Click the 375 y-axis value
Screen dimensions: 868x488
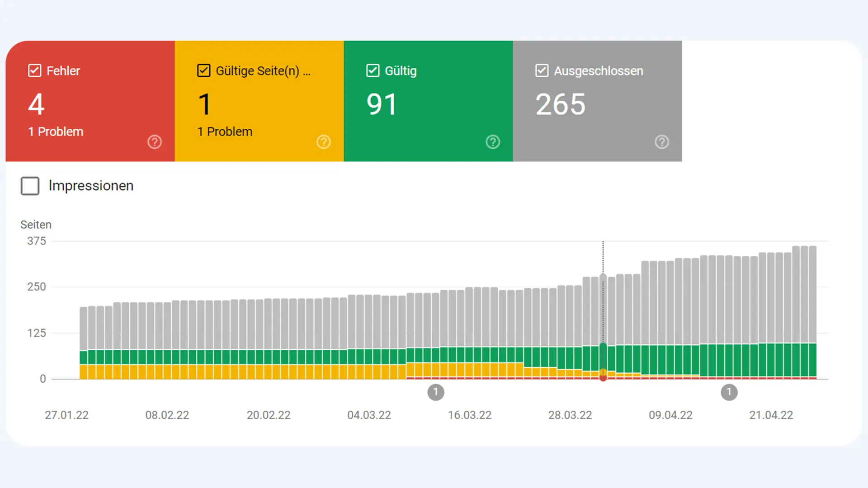pyautogui.click(x=37, y=241)
